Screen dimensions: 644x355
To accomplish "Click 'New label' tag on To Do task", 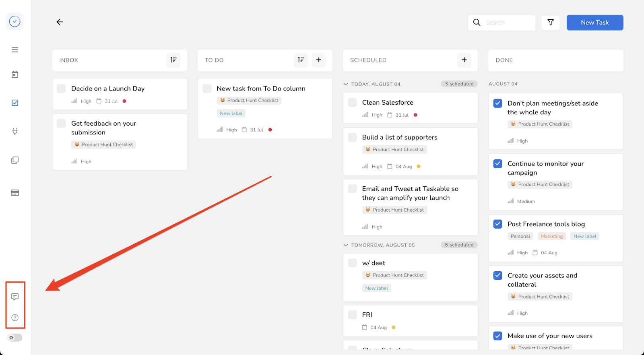I will coord(231,114).
